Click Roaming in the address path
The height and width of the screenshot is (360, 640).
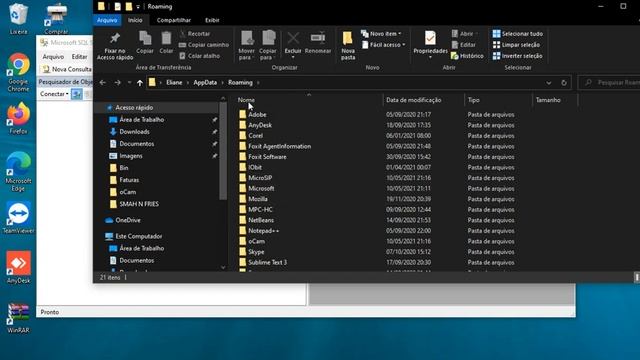click(240, 82)
